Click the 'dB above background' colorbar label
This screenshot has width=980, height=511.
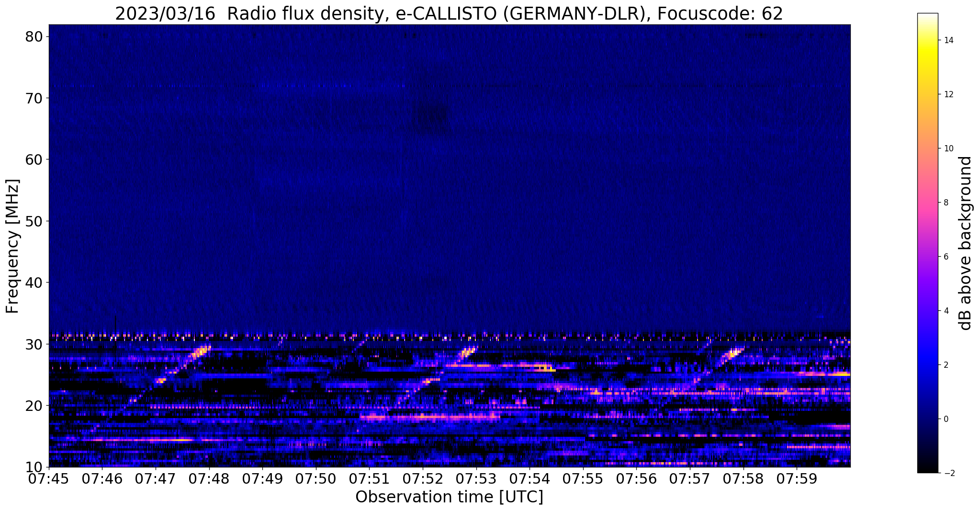(966, 243)
